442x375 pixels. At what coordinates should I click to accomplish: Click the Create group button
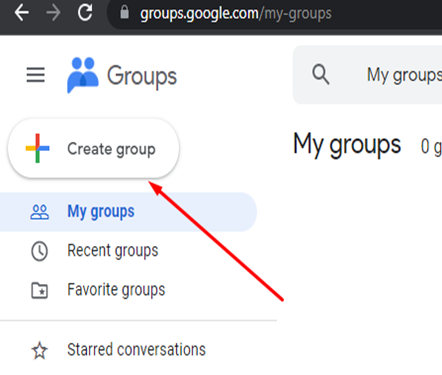coord(93,149)
